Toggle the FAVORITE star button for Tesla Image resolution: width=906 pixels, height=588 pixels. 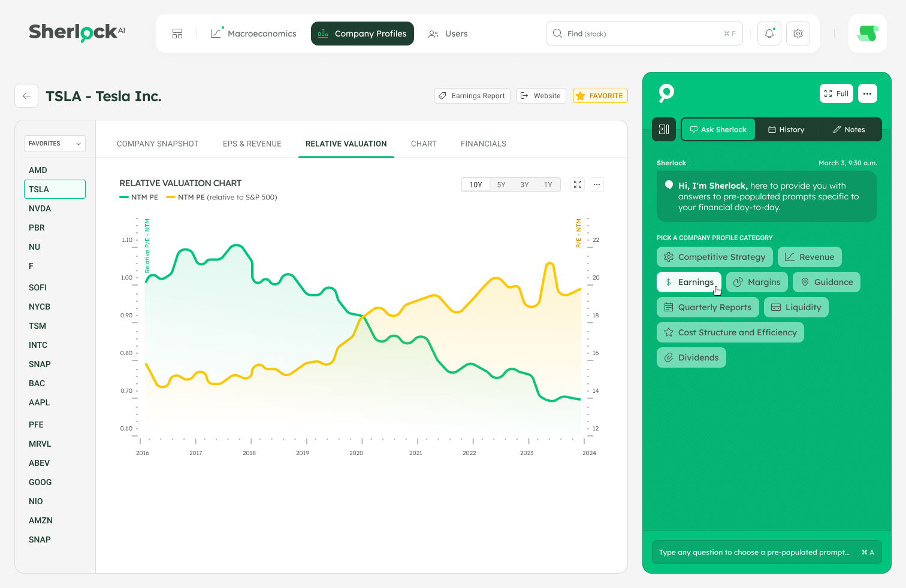pyautogui.click(x=600, y=96)
